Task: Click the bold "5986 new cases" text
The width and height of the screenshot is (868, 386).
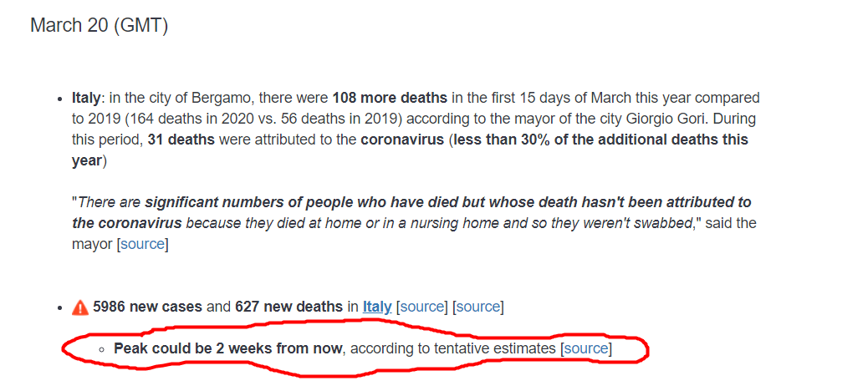Action: point(147,307)
